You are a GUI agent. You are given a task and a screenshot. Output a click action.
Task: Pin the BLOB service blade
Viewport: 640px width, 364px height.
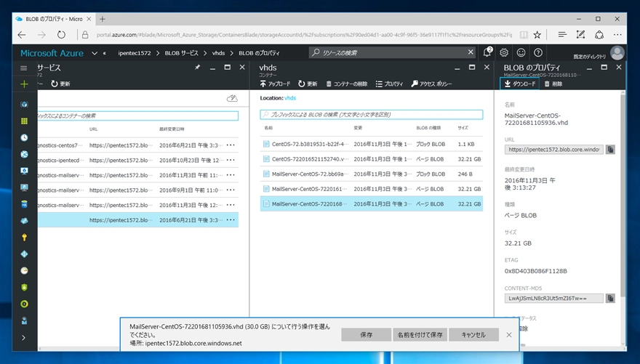coord(197,68)
